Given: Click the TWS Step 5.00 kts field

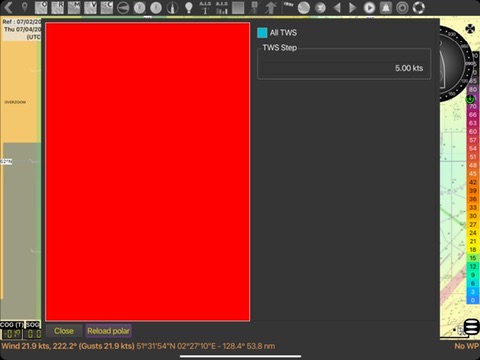Looking at the screenshot, I should tap(344, 68).
